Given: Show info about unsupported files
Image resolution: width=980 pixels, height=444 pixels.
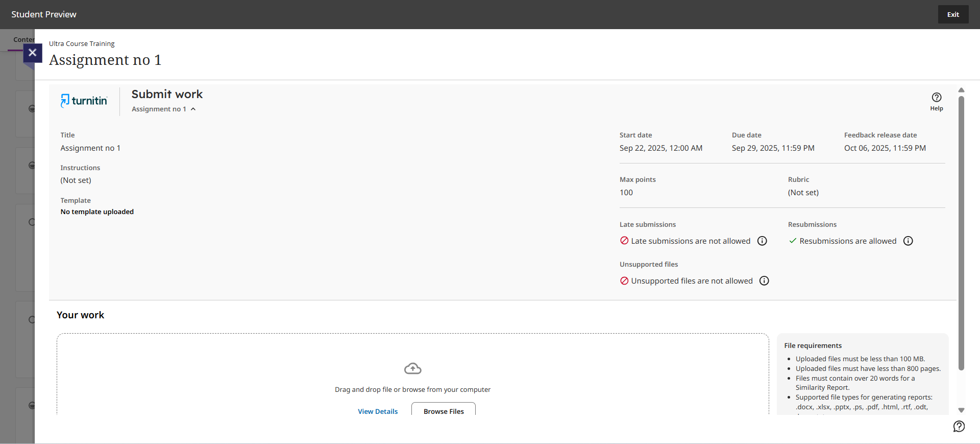Looking at the screenshot, I should point(764,281).
